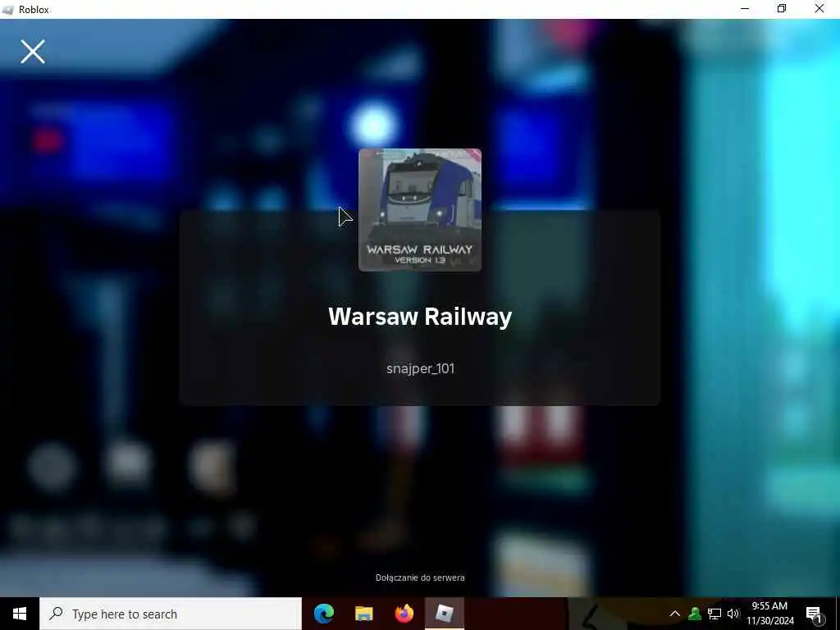Open the notification center icon
The image size is (840, 630).
click(815, 614)
